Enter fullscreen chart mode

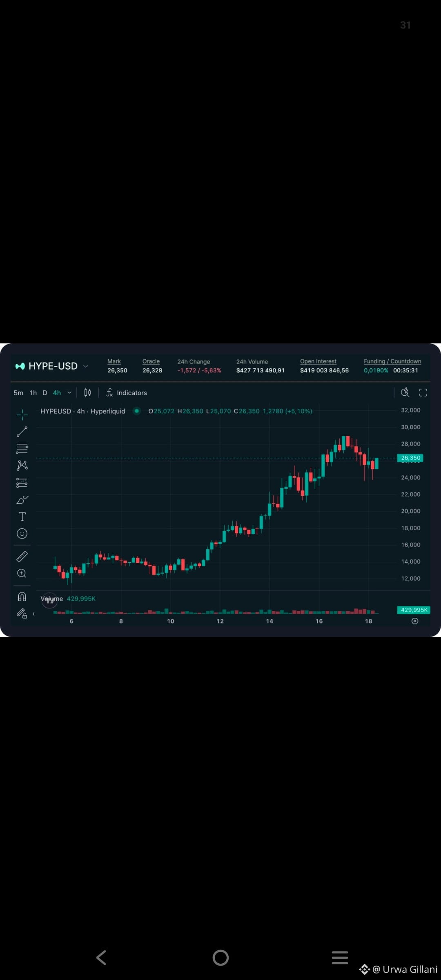423,392
